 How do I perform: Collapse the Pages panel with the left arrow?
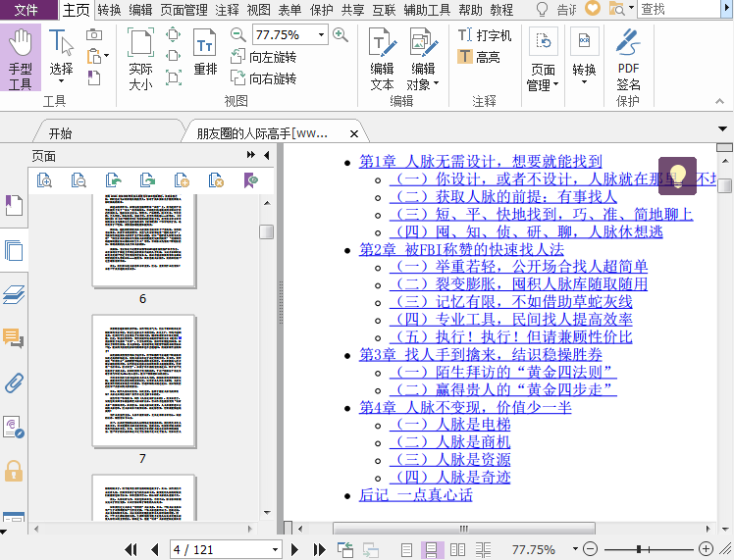click(267, 155)
